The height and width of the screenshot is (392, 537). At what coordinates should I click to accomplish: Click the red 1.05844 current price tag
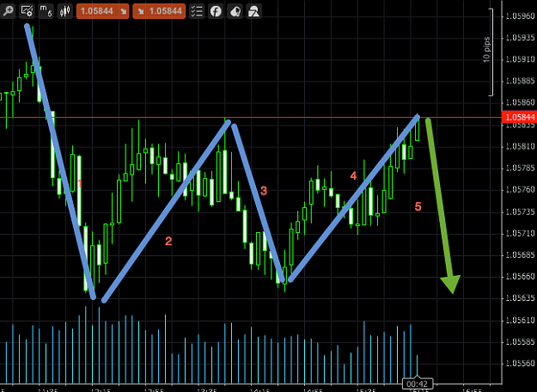[x=519, y=117]
